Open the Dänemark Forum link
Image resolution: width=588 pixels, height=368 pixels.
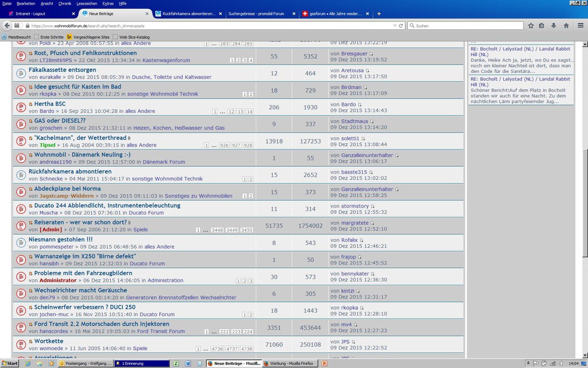(x=164, y=162)
